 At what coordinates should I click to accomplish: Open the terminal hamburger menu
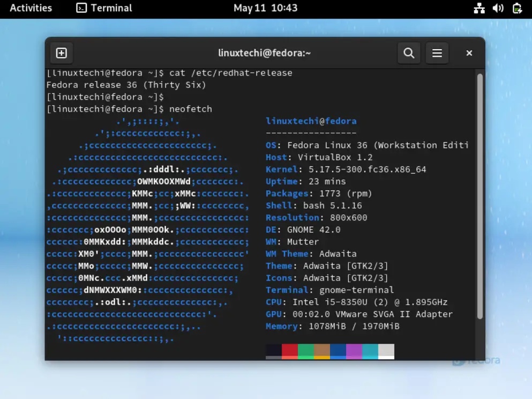pyautogui.click(x=437, y=53)
